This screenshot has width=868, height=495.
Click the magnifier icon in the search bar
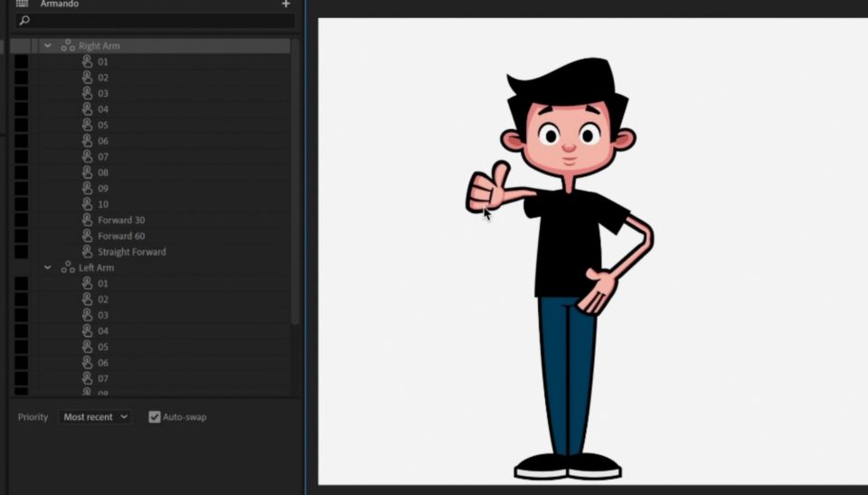coord(24,21)
